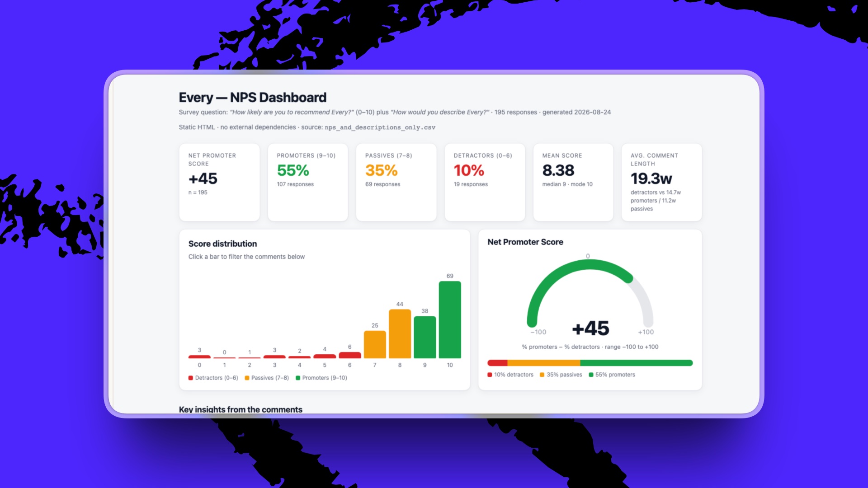Click '10% detractors' legend label
Screen dimensions: 868x488
pos(514,375)
